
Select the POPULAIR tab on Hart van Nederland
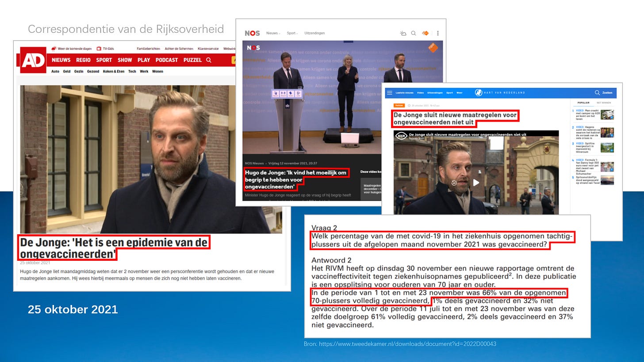click(x=583, y=103)
